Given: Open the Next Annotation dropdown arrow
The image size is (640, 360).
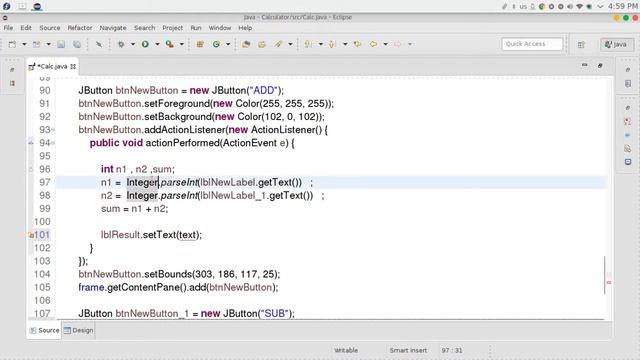Looking at the screenshot, I should pos(320,44).
